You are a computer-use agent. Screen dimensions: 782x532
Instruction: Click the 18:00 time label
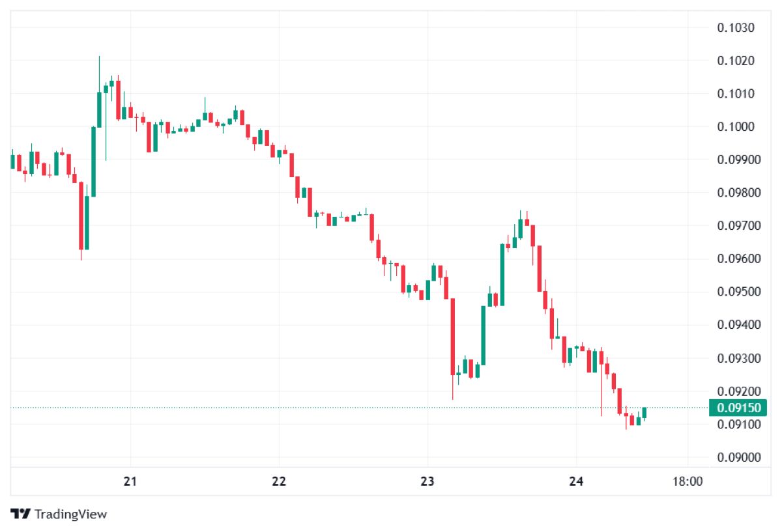click(688, 482)
